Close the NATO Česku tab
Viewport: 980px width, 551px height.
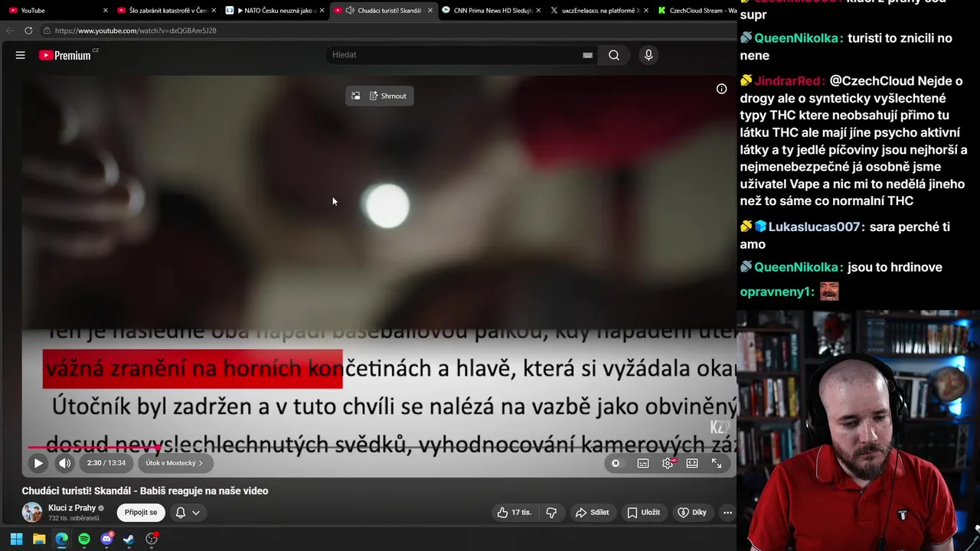pyautogui.click(x=322, y=11)
